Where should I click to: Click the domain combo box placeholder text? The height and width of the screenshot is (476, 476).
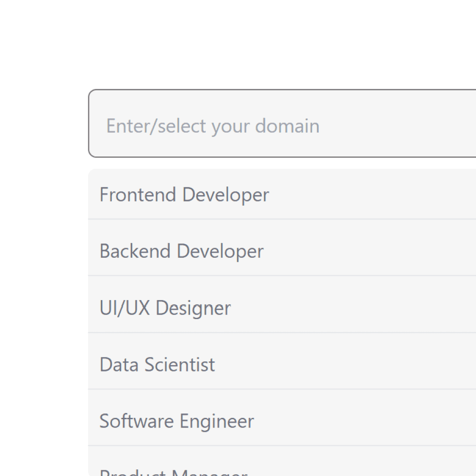click(212, 126)
